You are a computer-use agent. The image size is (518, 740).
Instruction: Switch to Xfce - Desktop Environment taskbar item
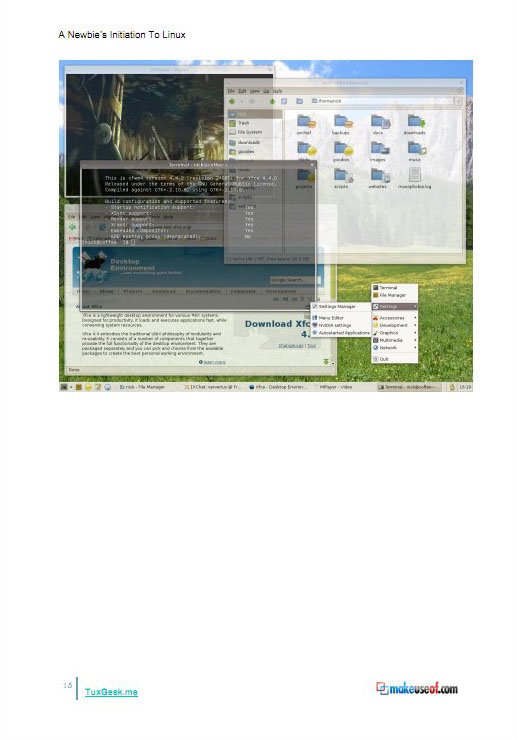277,387
